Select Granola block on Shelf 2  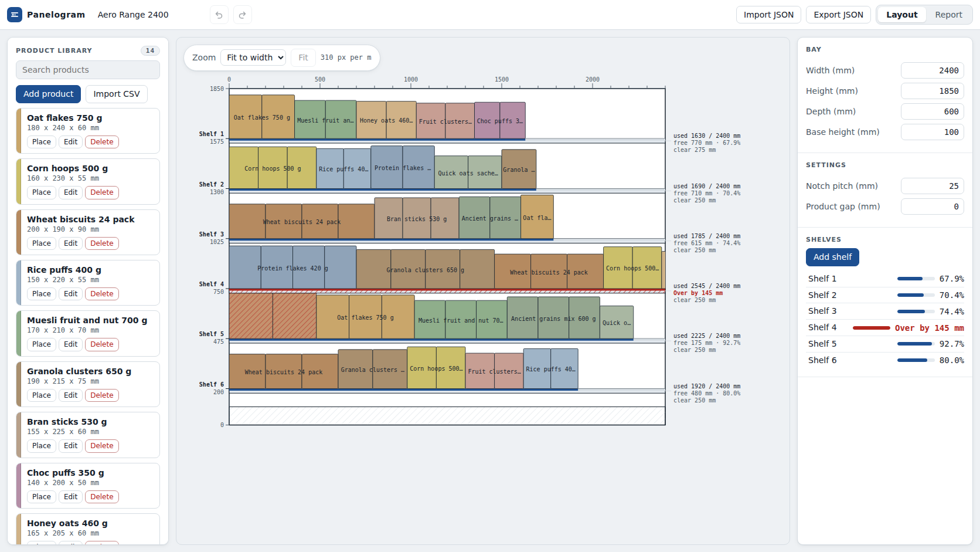click(x=519, y=170)
